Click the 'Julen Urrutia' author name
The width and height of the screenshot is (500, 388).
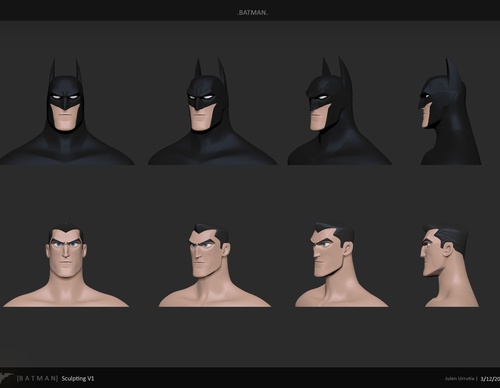[459, 379]
